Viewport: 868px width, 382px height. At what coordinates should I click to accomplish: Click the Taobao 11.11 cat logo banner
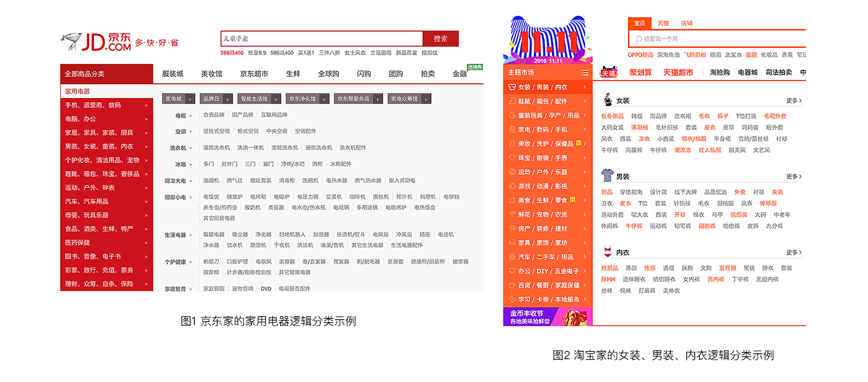coord(548,40)
